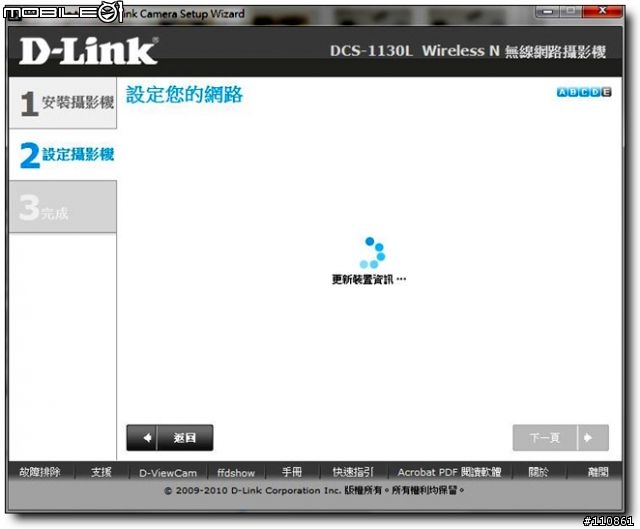
Task: Click substep indicator D
Action: pos(596,92)
